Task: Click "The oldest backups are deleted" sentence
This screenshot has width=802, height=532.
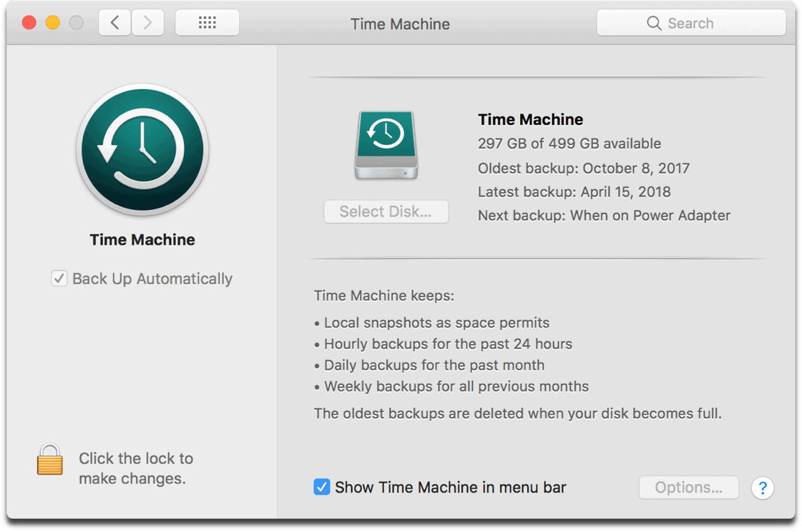Action: click(x=518, y=414)
